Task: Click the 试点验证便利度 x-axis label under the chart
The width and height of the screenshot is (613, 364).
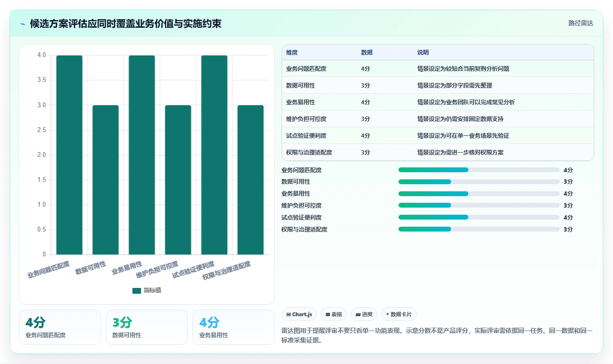Action: [193, 270]
